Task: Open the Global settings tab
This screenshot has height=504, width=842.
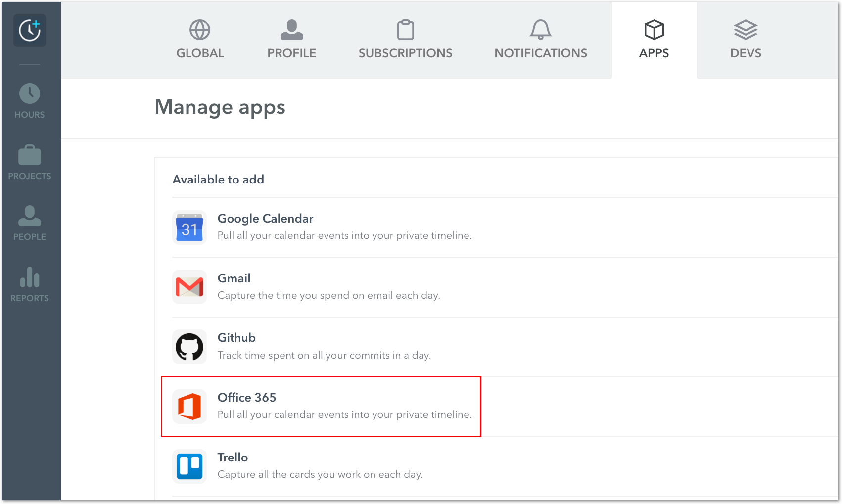Action: click(200, 40)
